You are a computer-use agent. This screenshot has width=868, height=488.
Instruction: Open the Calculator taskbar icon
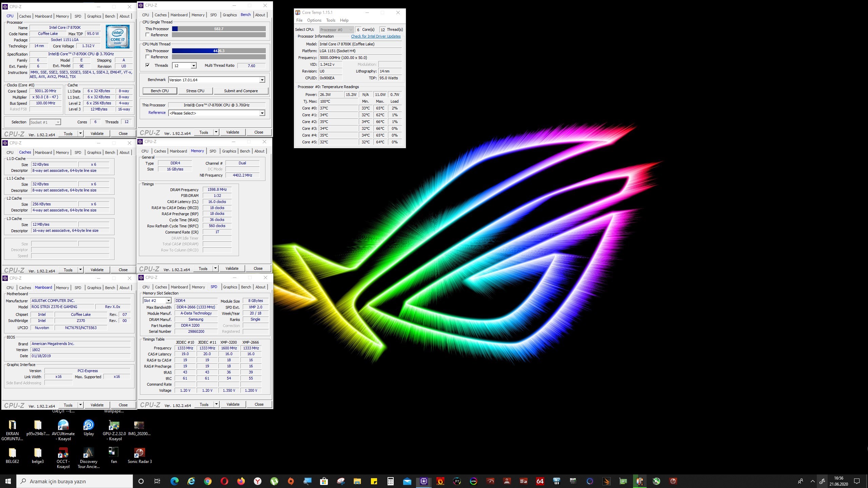[x=391, y=481]
